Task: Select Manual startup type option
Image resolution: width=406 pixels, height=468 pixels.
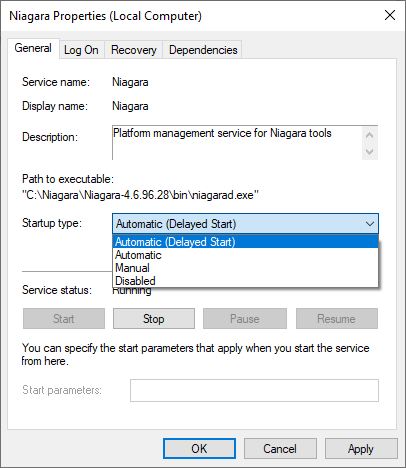Action: 245,268
